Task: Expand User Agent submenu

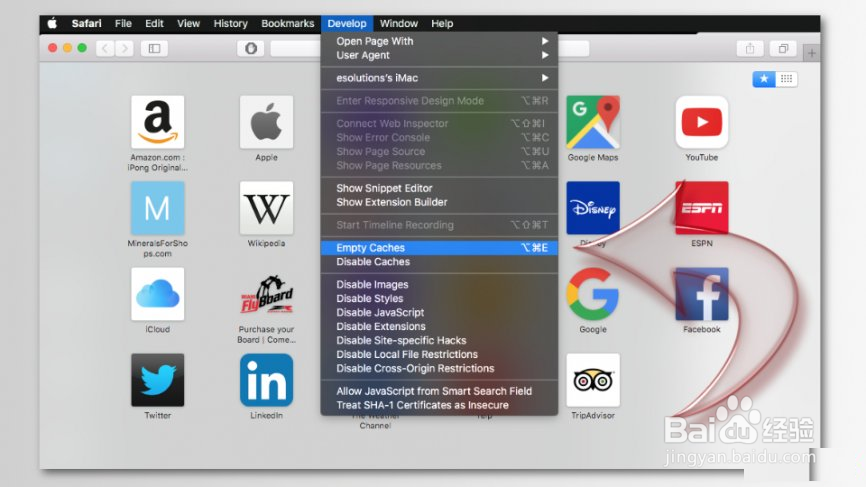Action: [x=439, y=55]
